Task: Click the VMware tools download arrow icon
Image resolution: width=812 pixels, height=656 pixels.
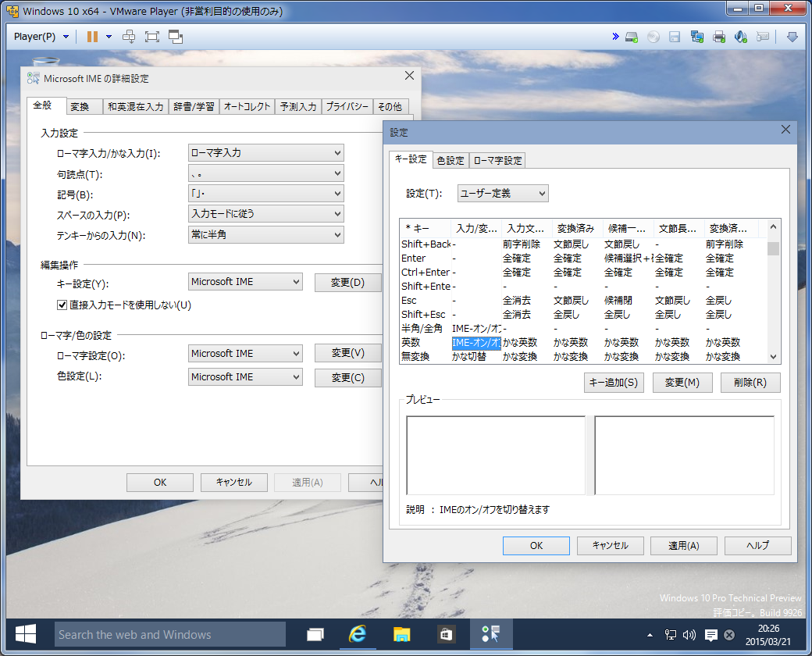Action: (792, 37)
